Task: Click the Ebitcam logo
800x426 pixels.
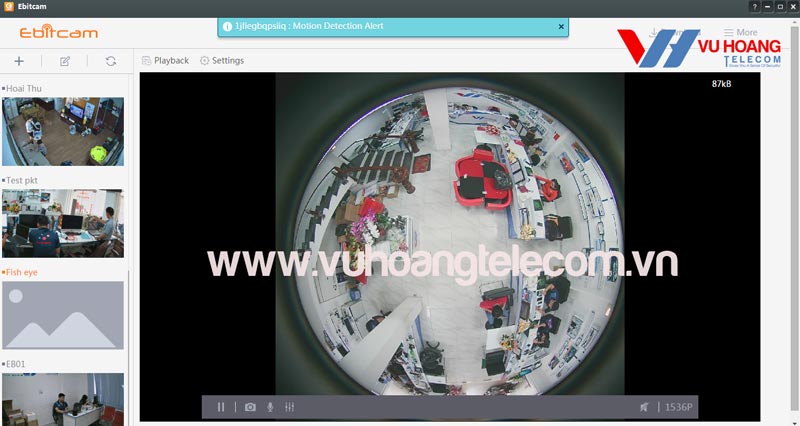Action: click(56, 32)
